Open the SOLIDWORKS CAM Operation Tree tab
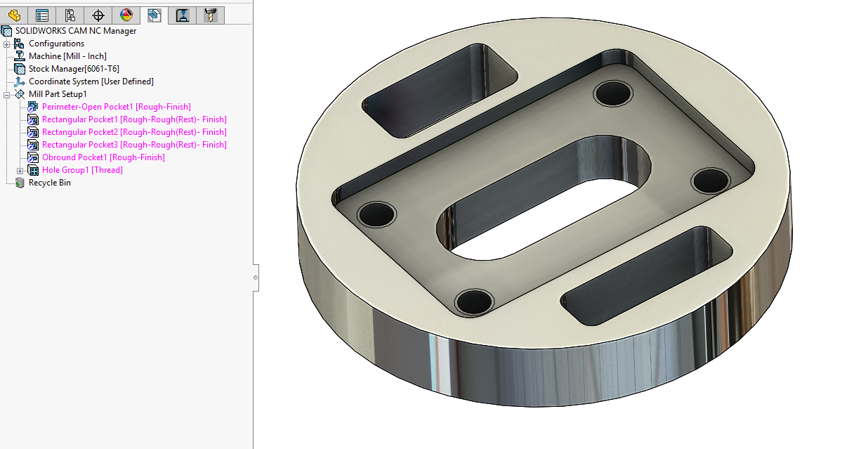 [x=183, y=15]
